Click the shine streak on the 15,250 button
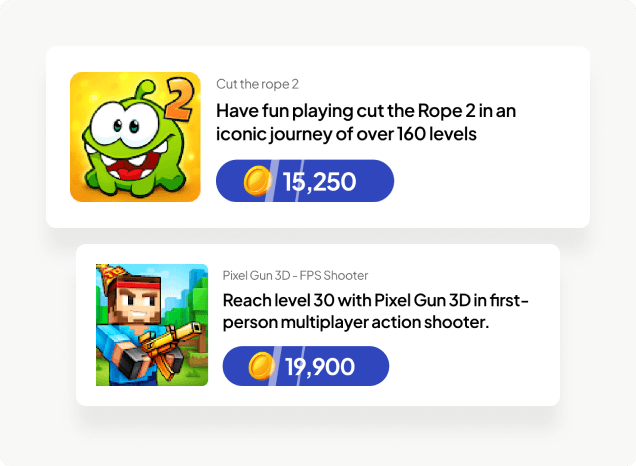Image resolution: width=636 pixels, height=466 pixels. tap(270, 181)
